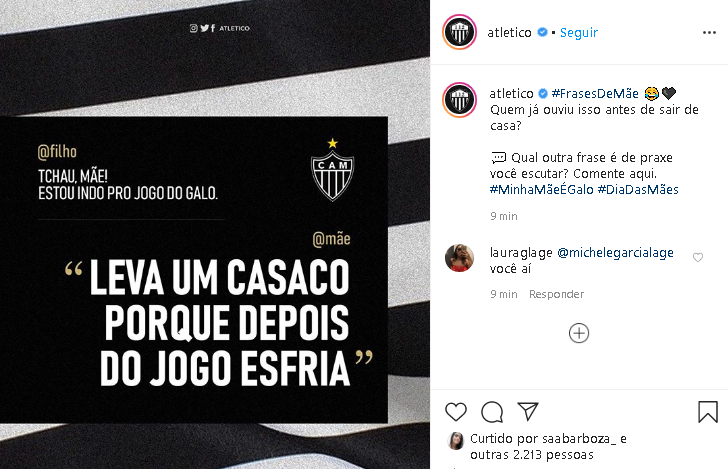View atletico profile picture in header

click(459, 32)
